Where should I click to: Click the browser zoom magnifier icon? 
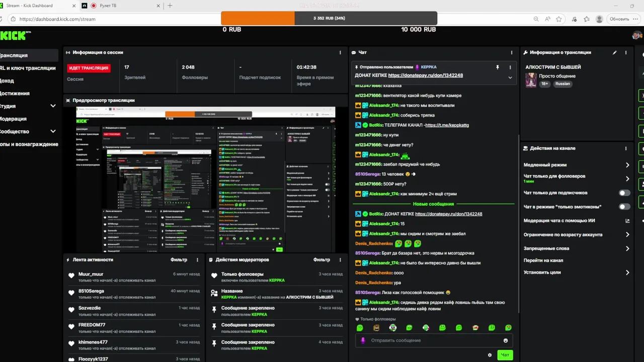tap(536, 19)
